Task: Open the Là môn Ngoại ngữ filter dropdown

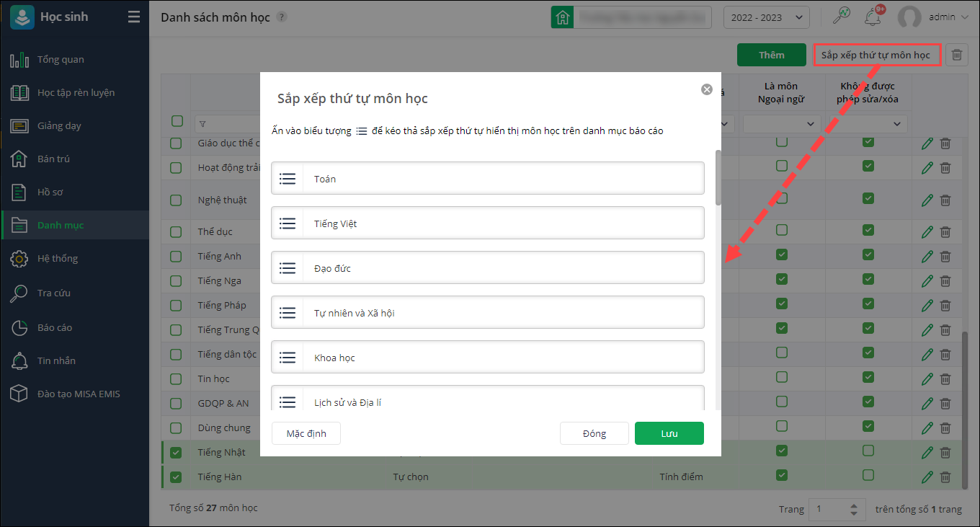Action: [782, 124]
